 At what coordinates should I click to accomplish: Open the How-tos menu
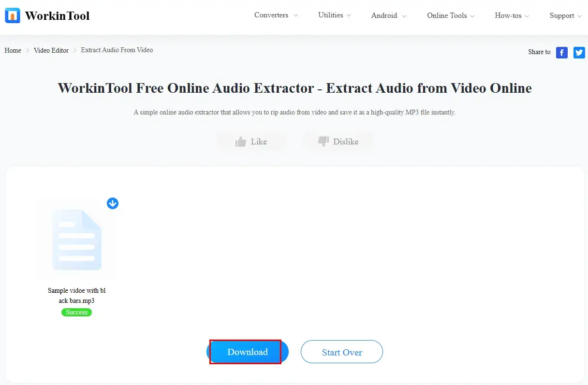pyautogui.click(x=512, y=16)
